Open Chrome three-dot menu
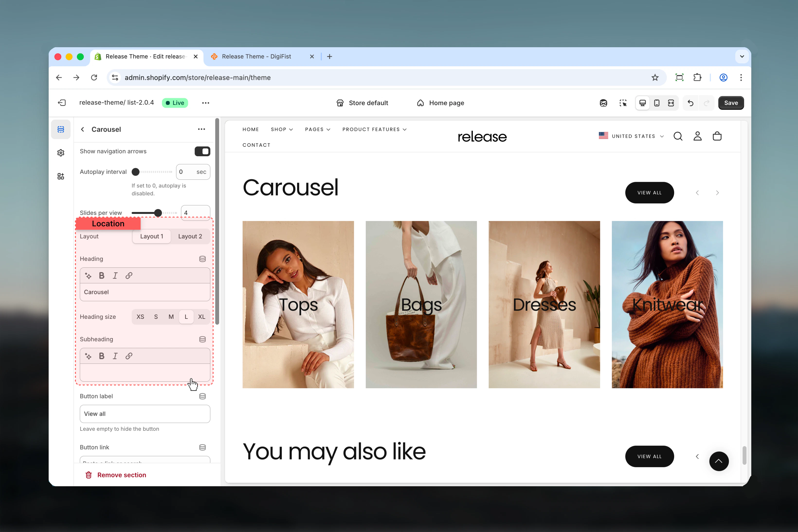The height and width of the screenshot is (532, 798). (741, 77)
